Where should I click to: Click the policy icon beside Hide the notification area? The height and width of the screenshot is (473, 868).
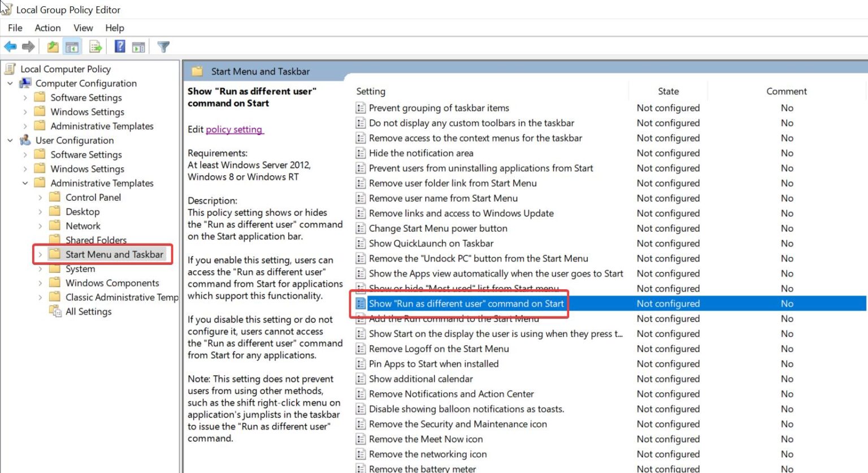[361, 153]
